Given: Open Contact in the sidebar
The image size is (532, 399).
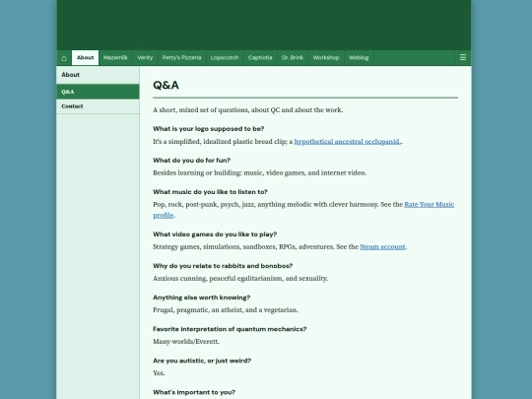Looking at the screenshot, I should [98, 106].
